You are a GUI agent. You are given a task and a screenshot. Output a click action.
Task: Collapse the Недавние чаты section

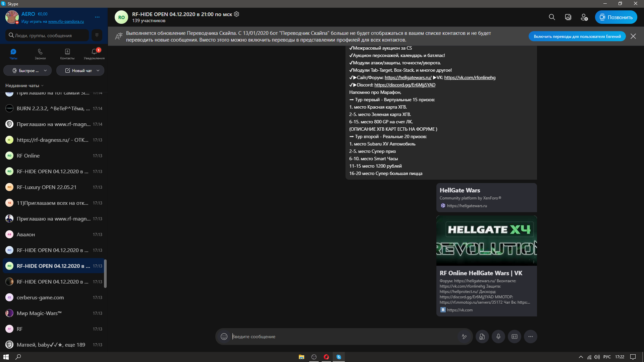[24, 85]
